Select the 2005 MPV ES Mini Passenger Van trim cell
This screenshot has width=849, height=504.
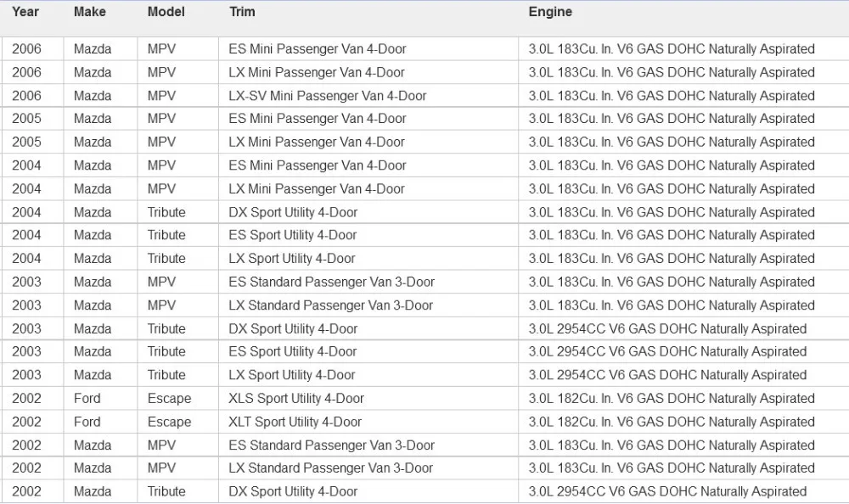point(368,119)
